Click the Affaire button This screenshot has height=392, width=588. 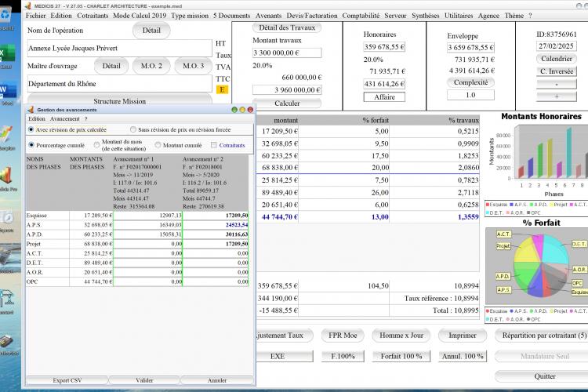(384, 97)
